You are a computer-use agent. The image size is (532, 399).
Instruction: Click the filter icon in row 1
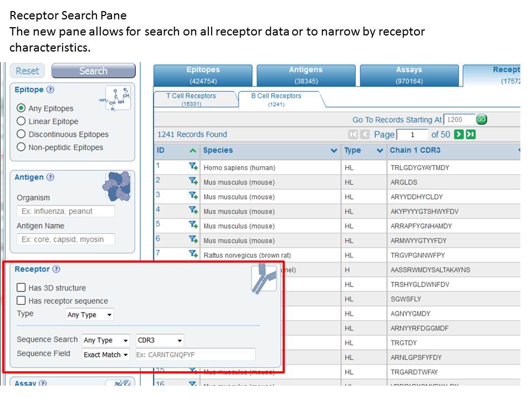click(193, 166)
